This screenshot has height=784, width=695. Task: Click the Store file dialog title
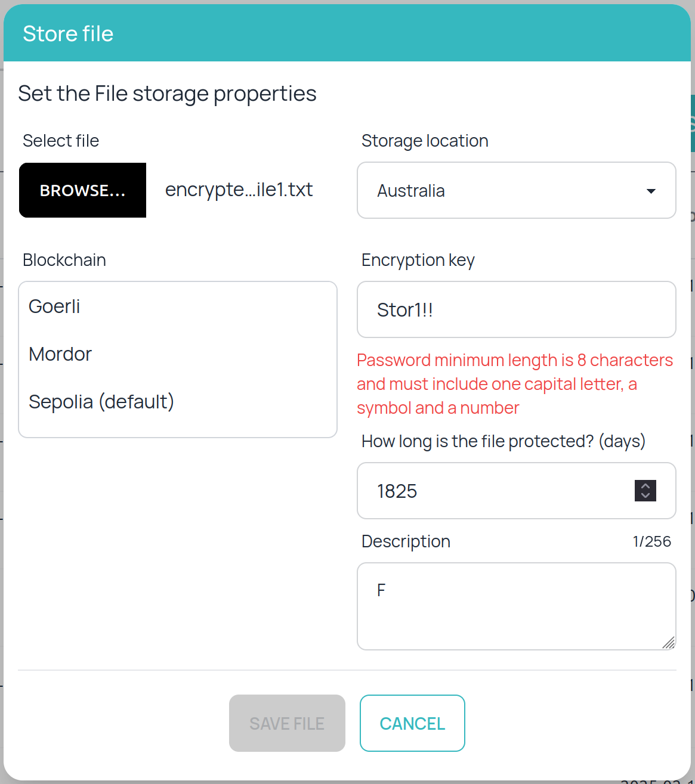click(68, 34)
